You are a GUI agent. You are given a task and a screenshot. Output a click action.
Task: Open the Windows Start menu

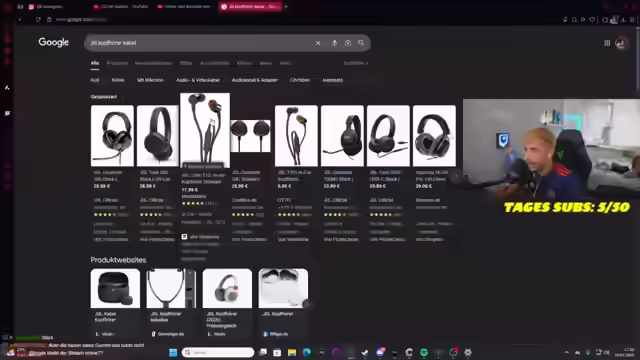173,352
